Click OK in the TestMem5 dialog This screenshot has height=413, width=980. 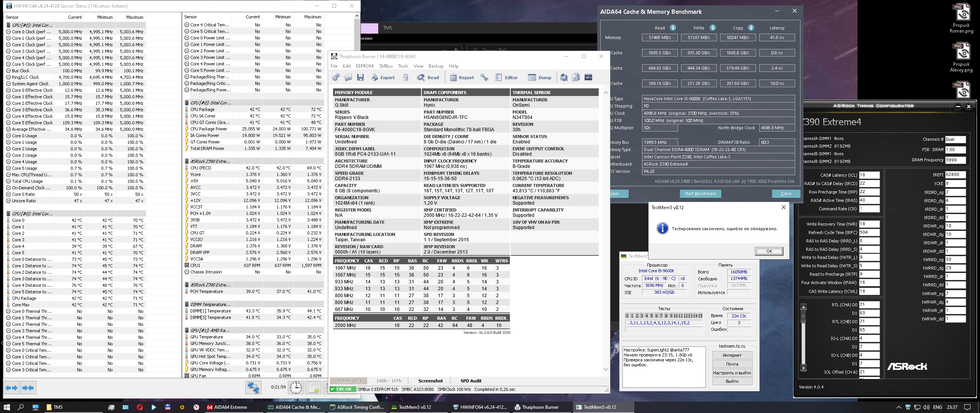[769, 251]
